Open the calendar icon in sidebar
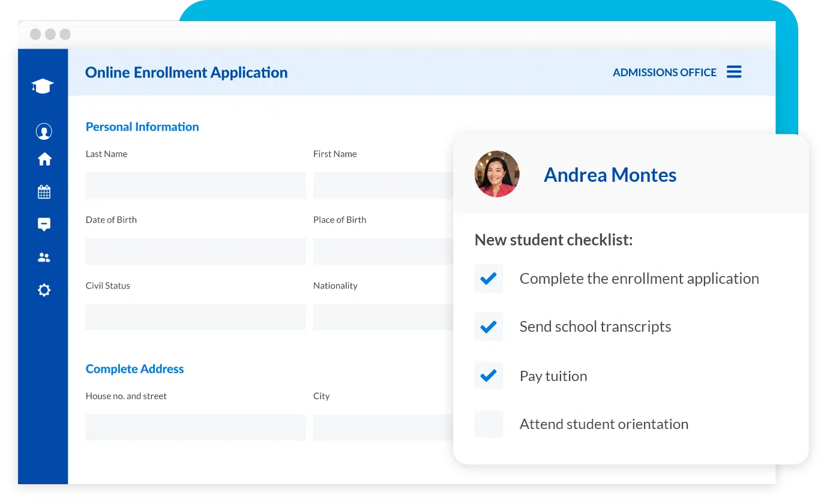The width and height of the screenshot is (827, 504). tap(44, 192)
